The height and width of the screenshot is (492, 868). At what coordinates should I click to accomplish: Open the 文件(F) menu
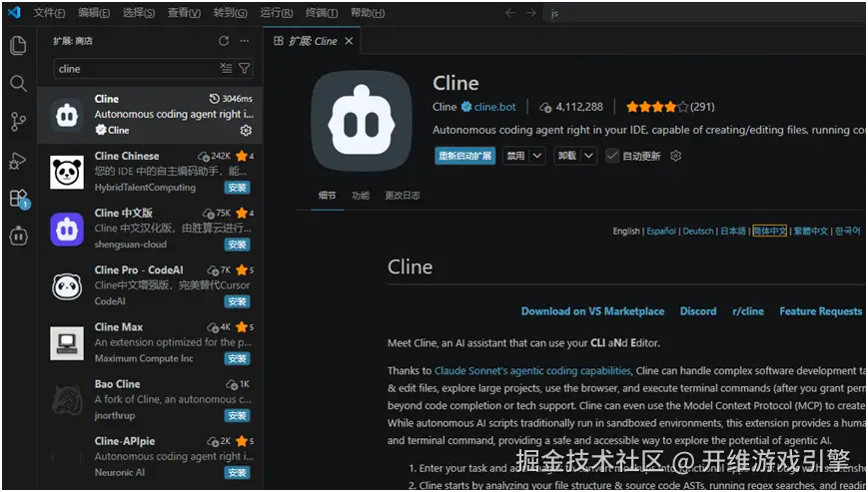[49, 13]
